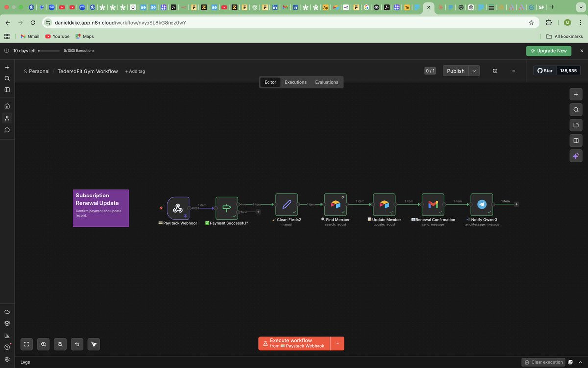588x368 pixels.
Task: Switch to the Executions tab
Action: (x=295, y=82)
